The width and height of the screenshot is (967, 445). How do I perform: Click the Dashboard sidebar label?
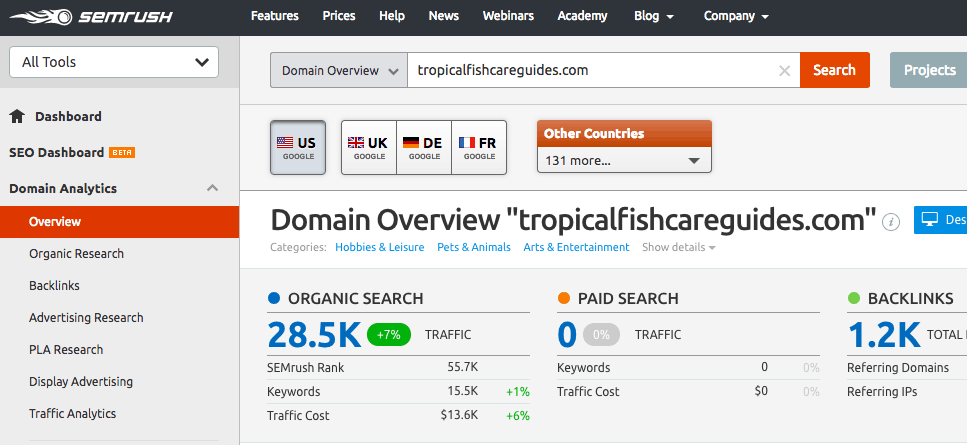pyautogui.click(x=68, y=116)
